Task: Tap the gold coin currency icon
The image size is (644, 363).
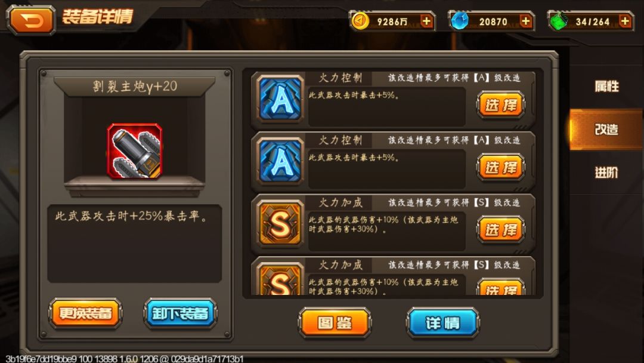Action: (x=360, y=21)
